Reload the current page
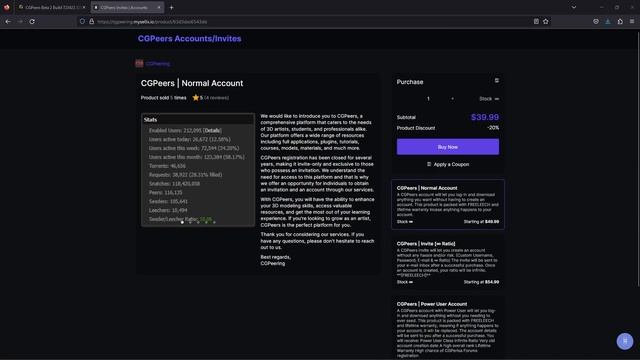The height and width of the screenshot is (360, 640). pyautogui.click(x=32, y=22)
